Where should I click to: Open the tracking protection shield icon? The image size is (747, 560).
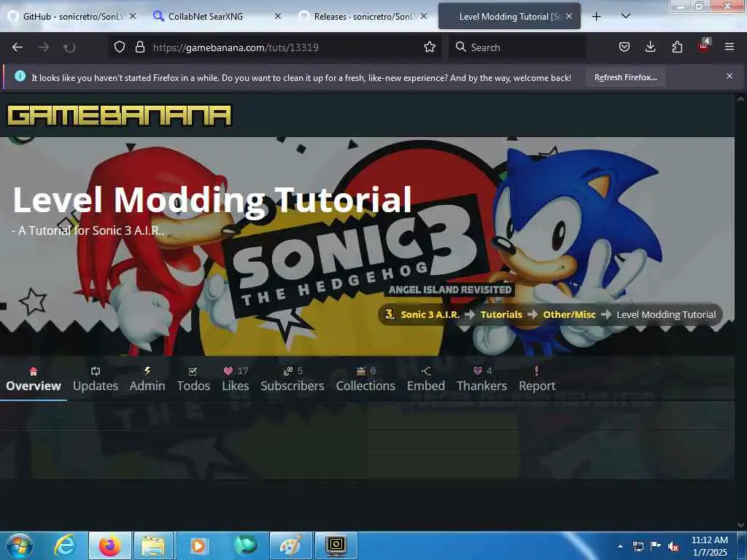pos(120,47)
